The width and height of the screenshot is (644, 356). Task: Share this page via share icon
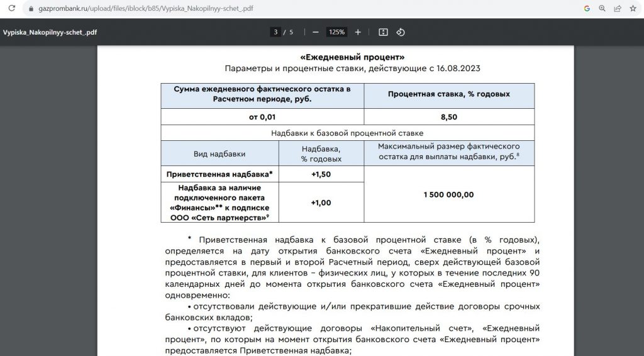coord(618,8)
